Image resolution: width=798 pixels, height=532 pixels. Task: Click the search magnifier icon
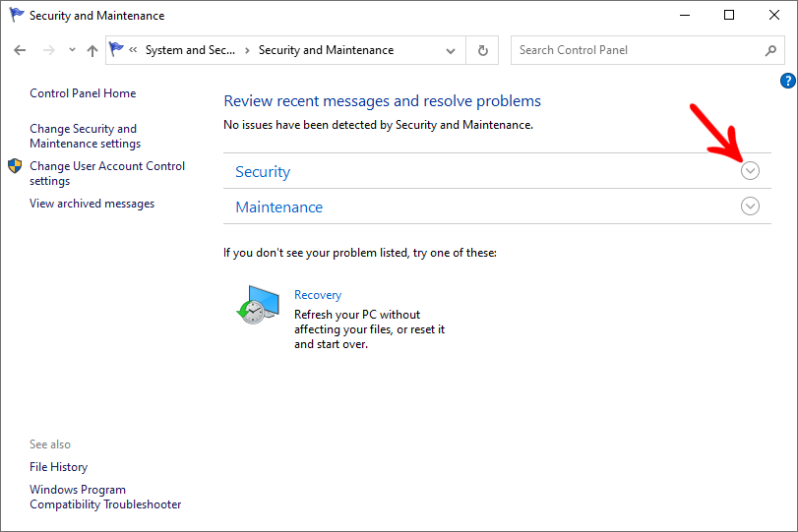coord(771,50)
